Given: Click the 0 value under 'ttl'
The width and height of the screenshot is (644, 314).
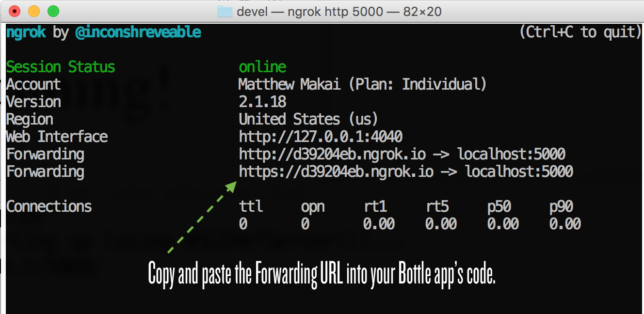Looking at the screenshot, I should 243,224.
